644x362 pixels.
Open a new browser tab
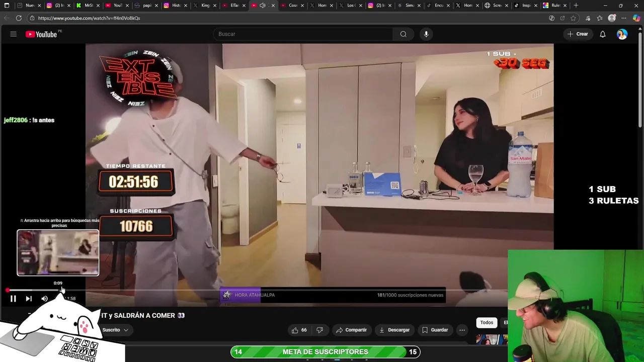click(x=576, y=6)
